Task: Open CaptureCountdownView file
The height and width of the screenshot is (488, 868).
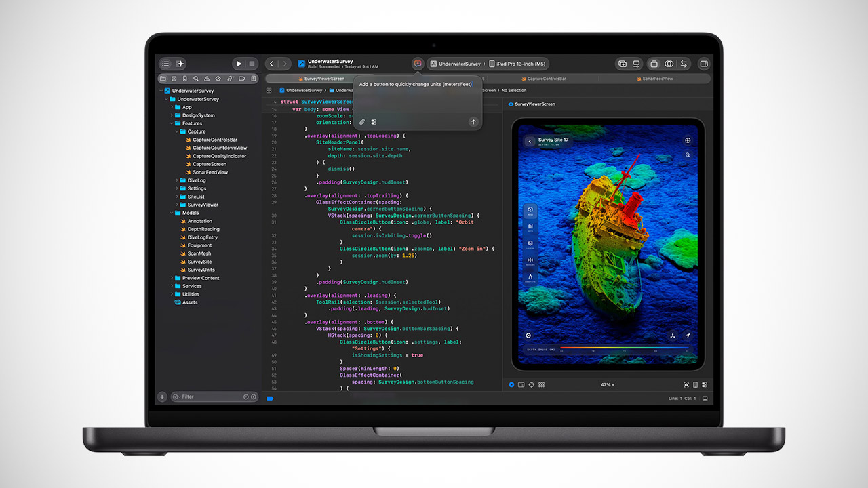Action: 215,148
